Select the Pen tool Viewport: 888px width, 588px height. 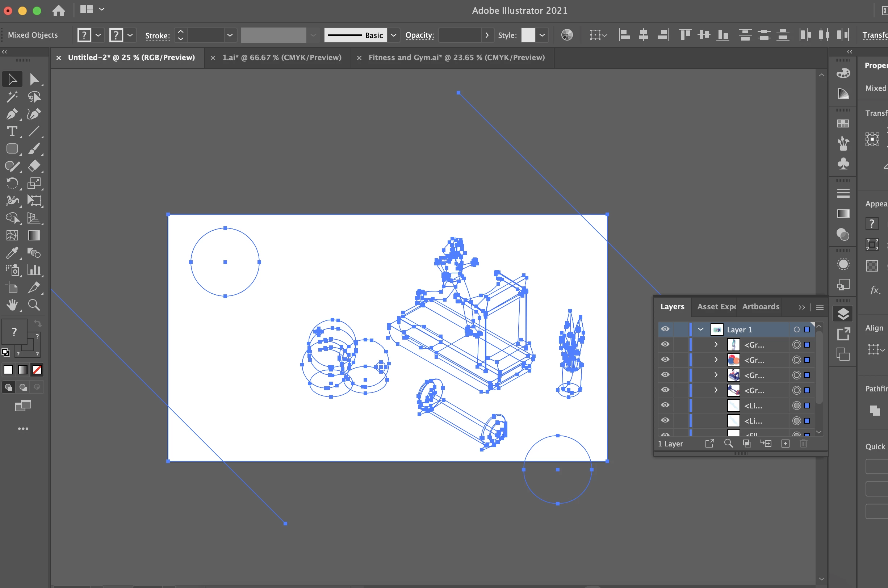tap(12, 114)
